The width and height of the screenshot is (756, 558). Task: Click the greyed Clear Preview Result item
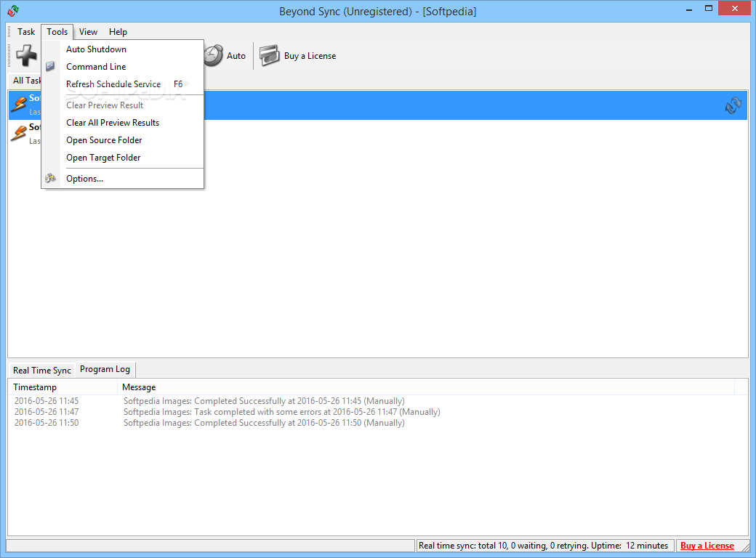click(123, 105)
